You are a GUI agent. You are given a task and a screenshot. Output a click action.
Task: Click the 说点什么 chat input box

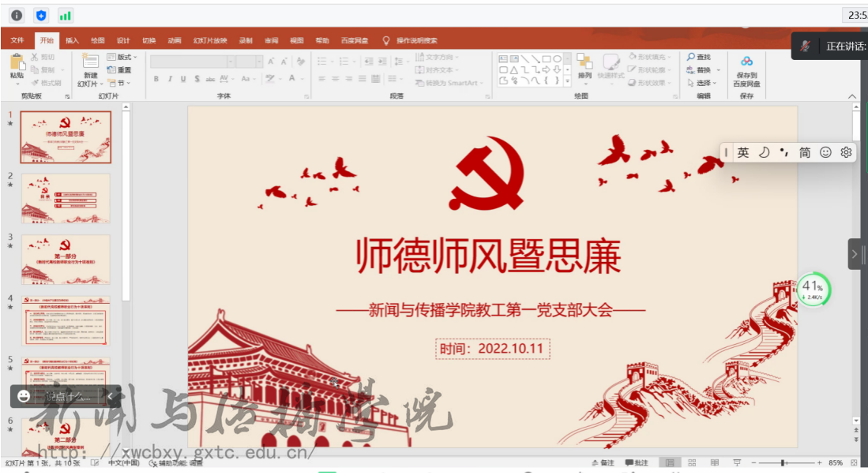(x=66, y=396)
